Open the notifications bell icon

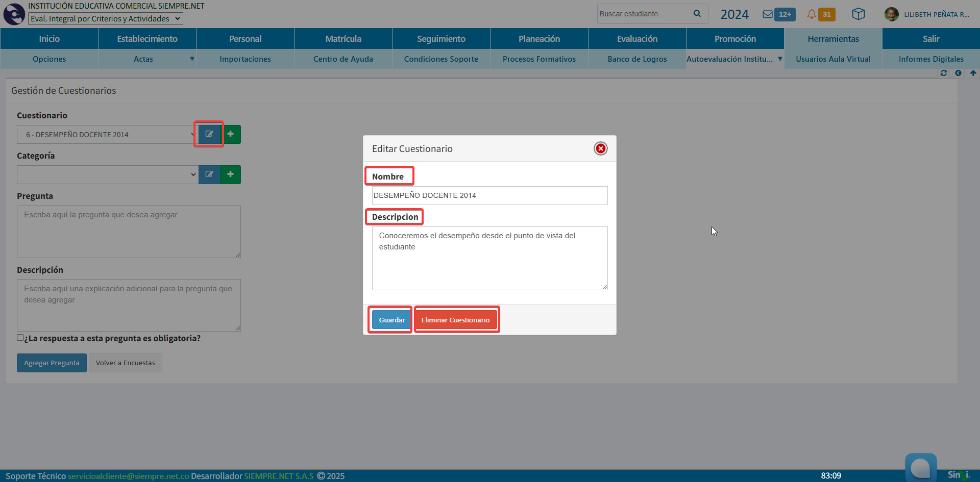coord(811,14)
